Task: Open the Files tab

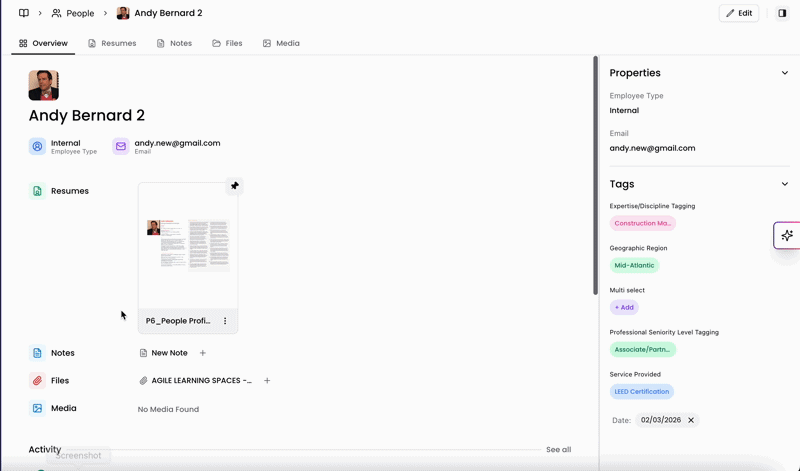Action: click(x=228, y=43)
